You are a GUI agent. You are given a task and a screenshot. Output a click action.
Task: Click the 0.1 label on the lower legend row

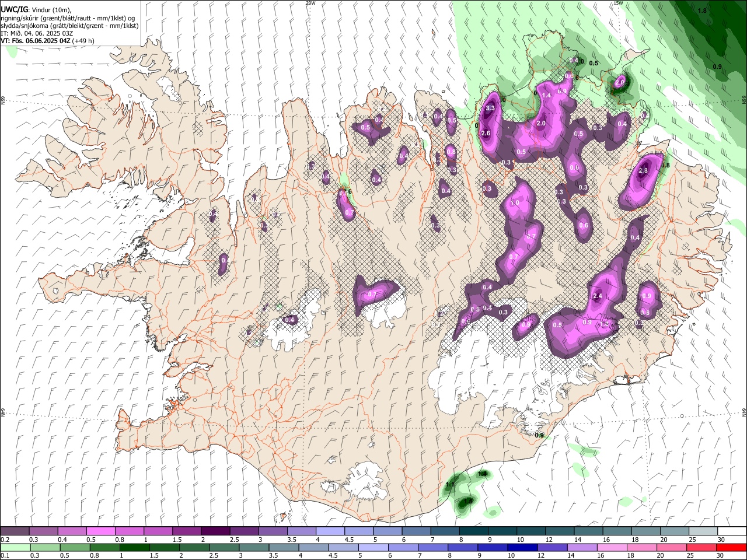(x=5, y=555)
